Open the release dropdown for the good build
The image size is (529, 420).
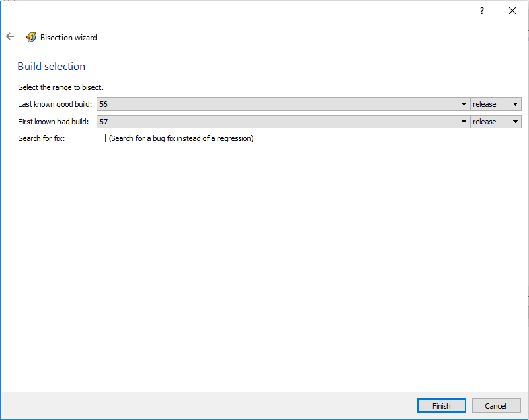coord(496,104)
